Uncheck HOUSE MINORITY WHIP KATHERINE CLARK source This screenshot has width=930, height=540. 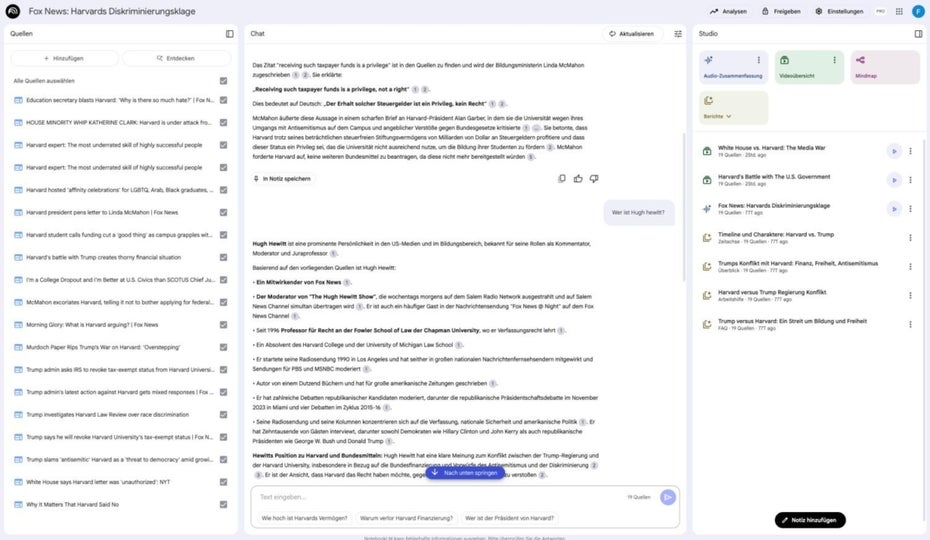(x=224, y=123)
